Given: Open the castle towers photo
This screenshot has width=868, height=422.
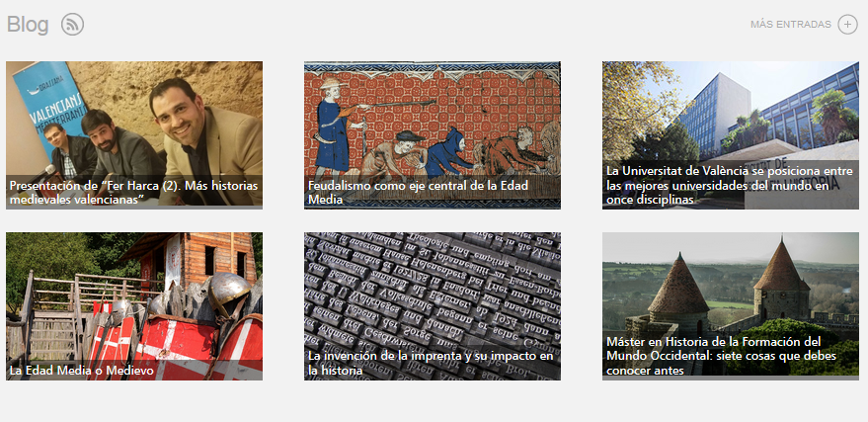Looking at the screenshot, I should click(x=731, y=306).
